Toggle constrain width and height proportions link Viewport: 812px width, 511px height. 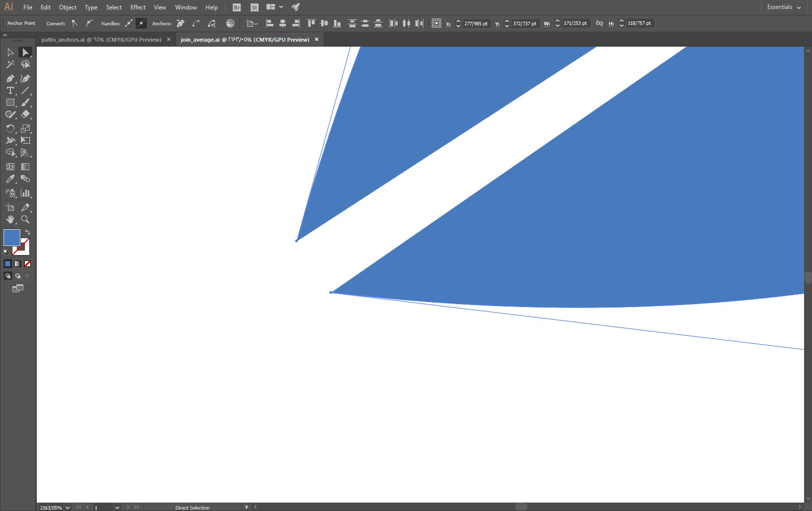pos(599,23)
